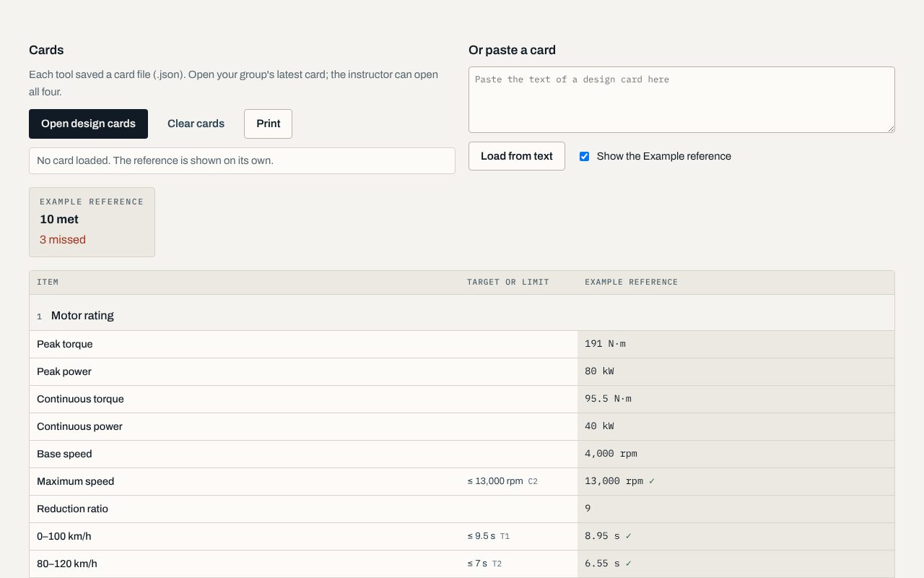Click the ≤ 13,000 rpm C2 limit

click(x=502, y=481)
